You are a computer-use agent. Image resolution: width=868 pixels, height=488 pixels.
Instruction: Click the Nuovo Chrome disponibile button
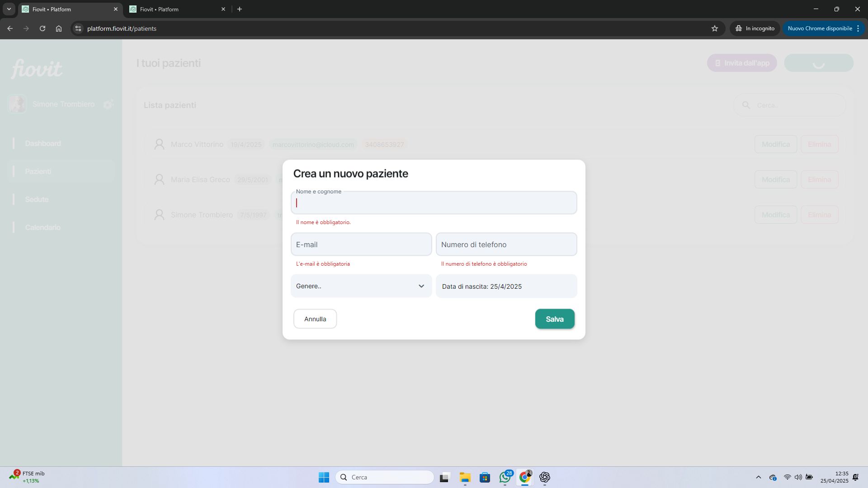coord(819,28)
